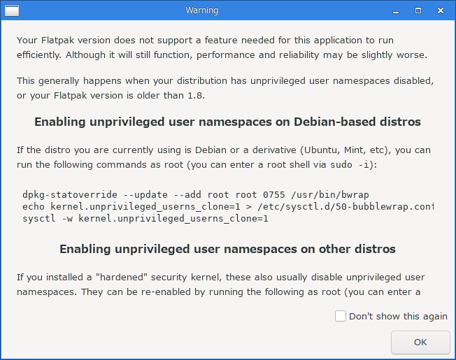Confirm the warning with the OK button
This screenshot has height=360, width=456.
pyautogui.click(x=420, y=342)
